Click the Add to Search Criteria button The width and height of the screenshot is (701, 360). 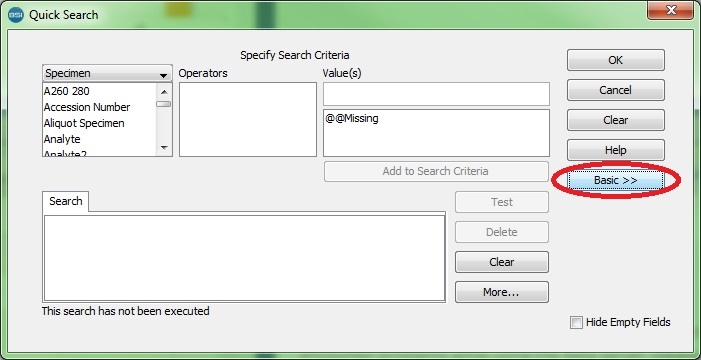tap(436, 171)
